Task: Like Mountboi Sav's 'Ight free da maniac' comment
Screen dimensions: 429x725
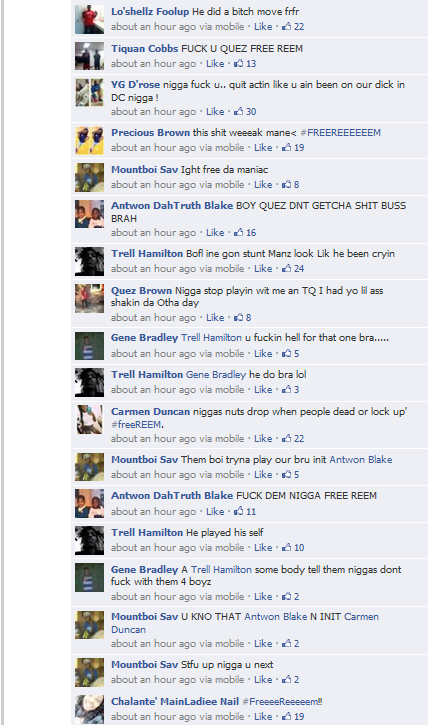Action: pyautogui.click(x=263, y=184)
